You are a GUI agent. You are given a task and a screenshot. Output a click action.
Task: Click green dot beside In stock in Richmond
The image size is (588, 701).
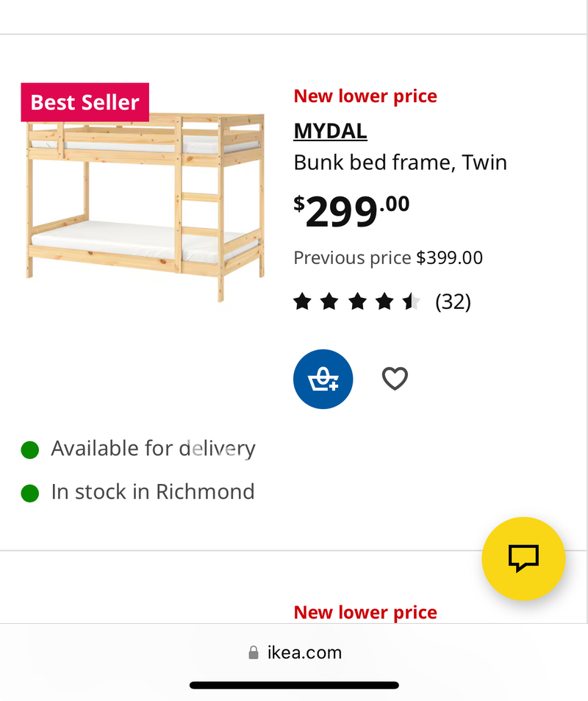pos(30,493)
